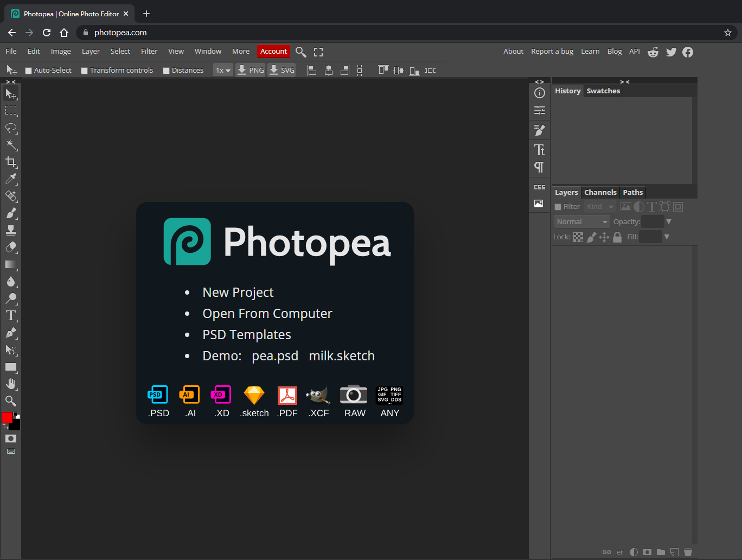Image resolution: width=742 pixels, height=560 pixels.
Task: Collapse the History and Layers panel column
Action: (625, 81)
